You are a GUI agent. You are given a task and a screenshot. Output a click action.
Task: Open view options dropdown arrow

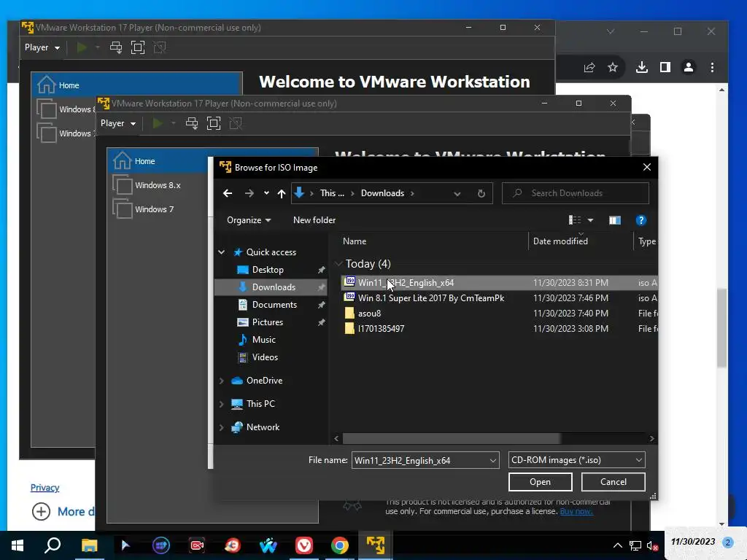590,220
